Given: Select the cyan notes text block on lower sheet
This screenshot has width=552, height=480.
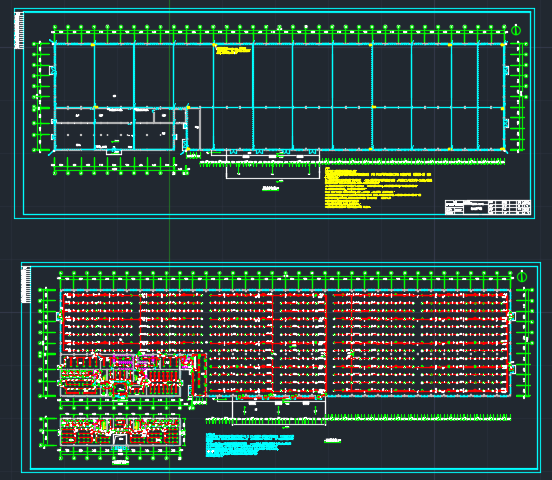Looking at the screenshot, I should (250, 445).
